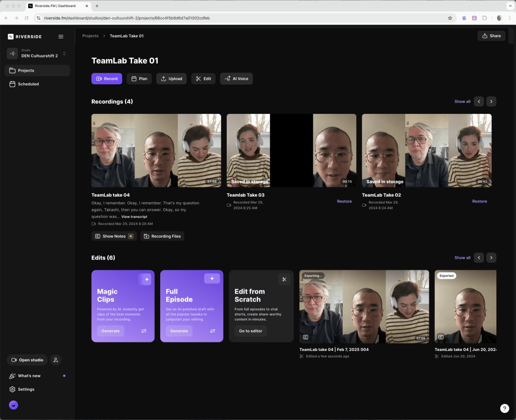Screen dimensions: 516x420
Task: Open Magic Clips settings sliders icon
Action: click(144, 331)
